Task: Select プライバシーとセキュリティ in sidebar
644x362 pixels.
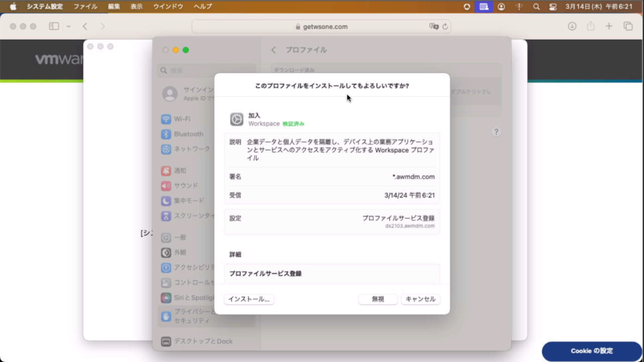Action: pyautogui.click(x=206, y=316)
